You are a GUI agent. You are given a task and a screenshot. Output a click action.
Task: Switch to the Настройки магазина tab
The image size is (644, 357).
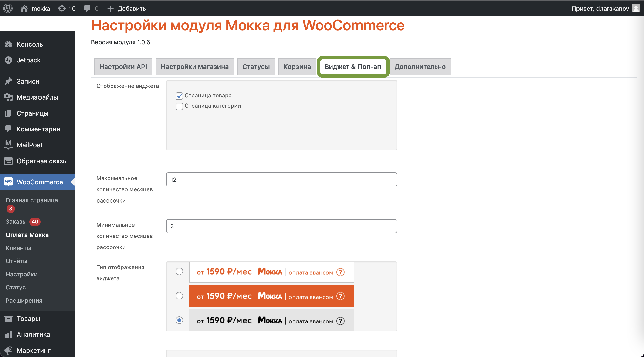(194, 67)
